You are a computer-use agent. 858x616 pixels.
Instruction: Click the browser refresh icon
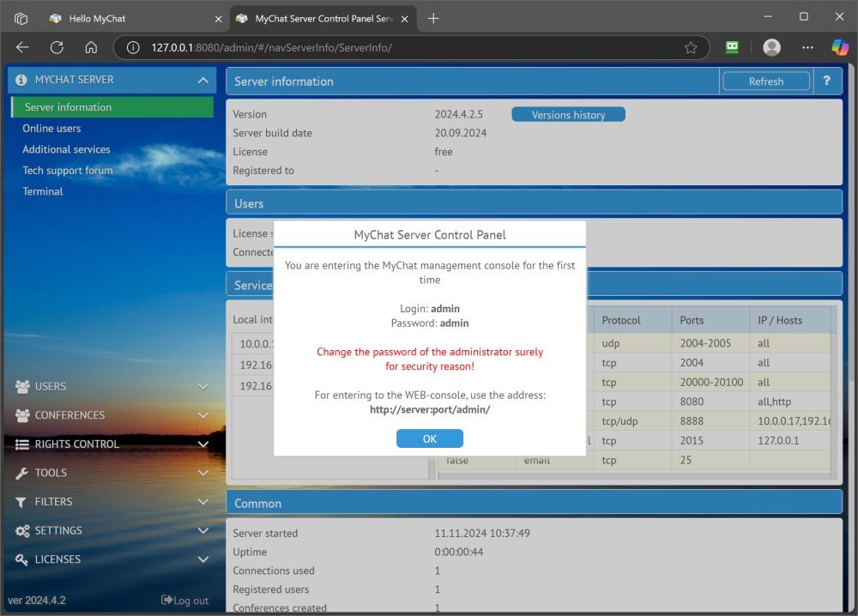pos(57,47)
